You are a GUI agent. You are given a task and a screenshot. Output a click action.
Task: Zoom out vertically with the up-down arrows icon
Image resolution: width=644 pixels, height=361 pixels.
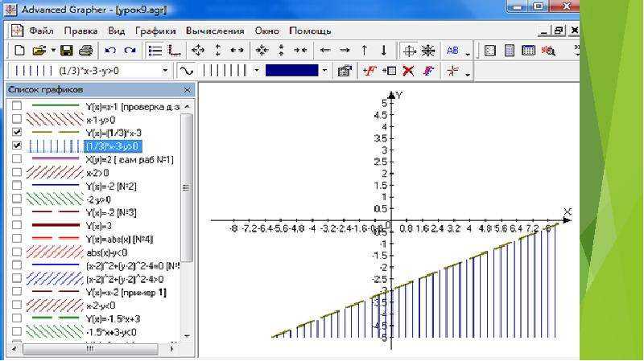click(217, 51)
